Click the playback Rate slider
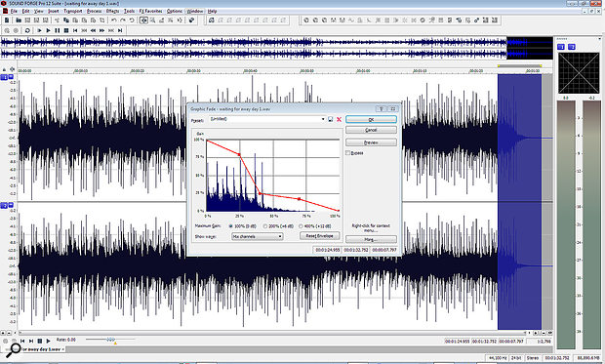 pos(110,340)
